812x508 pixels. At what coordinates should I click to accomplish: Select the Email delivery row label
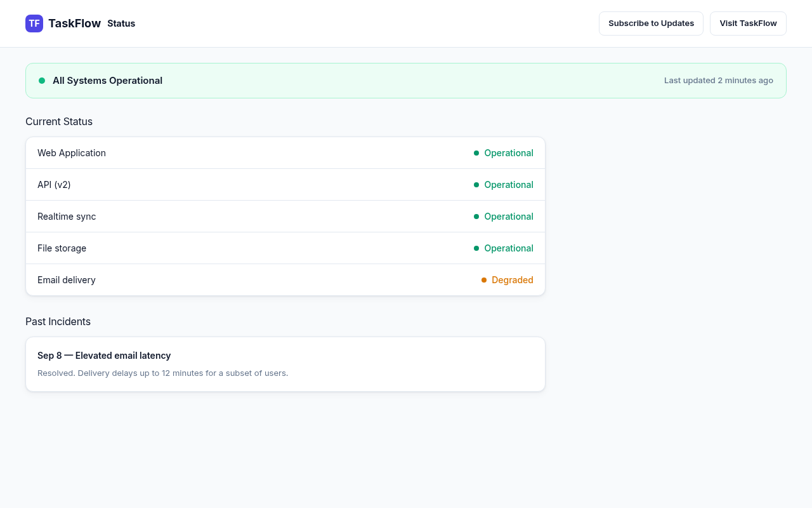[x=67, y=280]
